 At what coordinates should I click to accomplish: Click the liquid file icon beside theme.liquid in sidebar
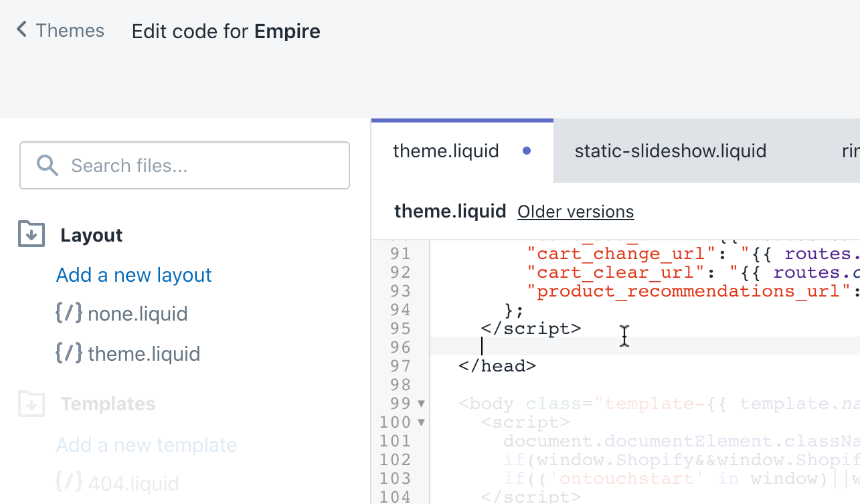pos(69,353)
